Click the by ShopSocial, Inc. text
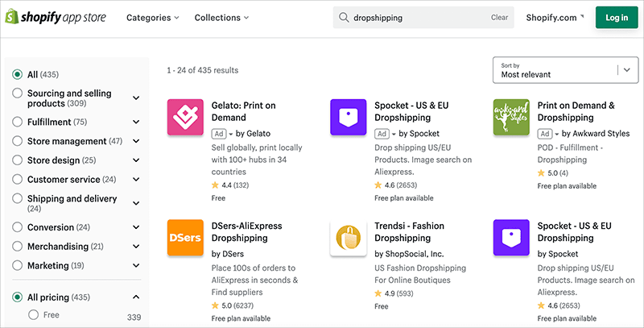Screen dimensions: 644x328 coord(409,254)
